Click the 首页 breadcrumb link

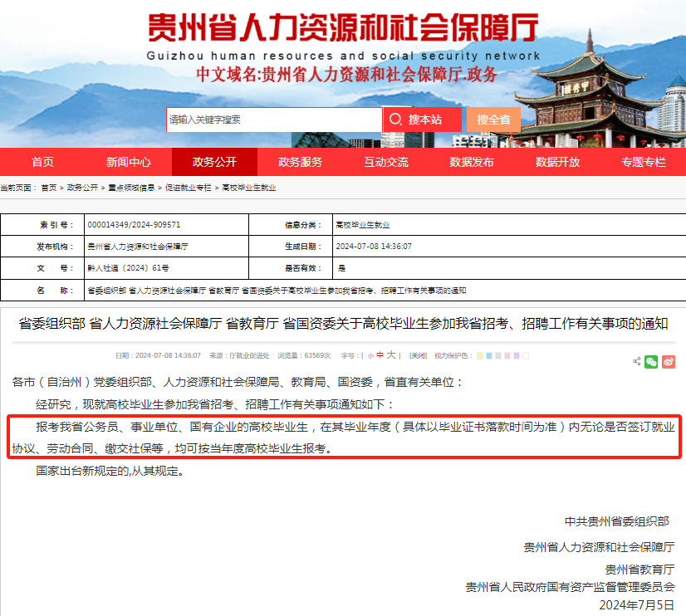pos(49,188)
